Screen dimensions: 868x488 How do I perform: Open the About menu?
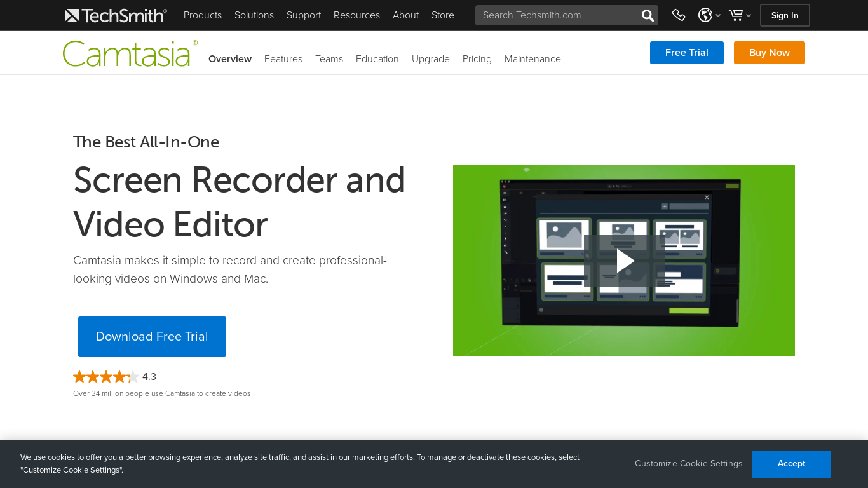405,15
